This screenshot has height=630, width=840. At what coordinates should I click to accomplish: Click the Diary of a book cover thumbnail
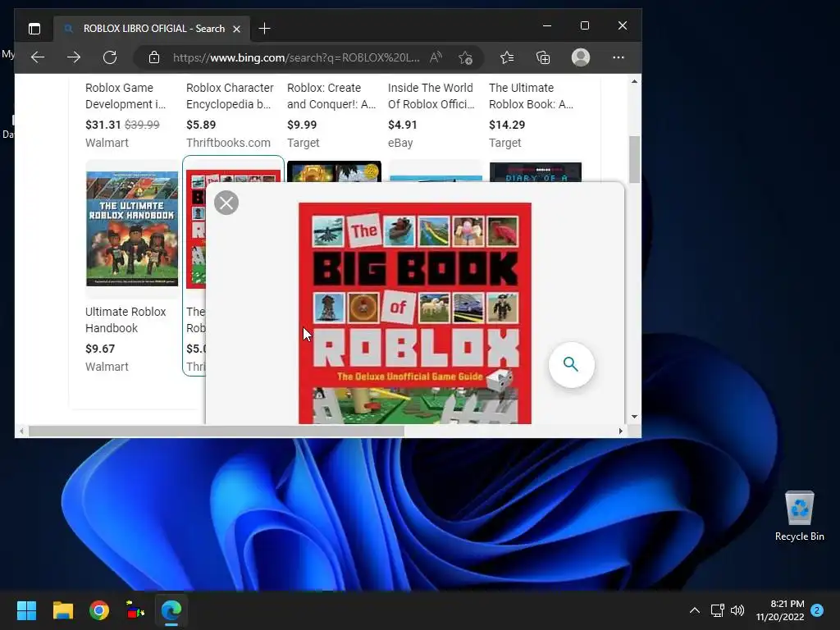(x=535, y=172)
